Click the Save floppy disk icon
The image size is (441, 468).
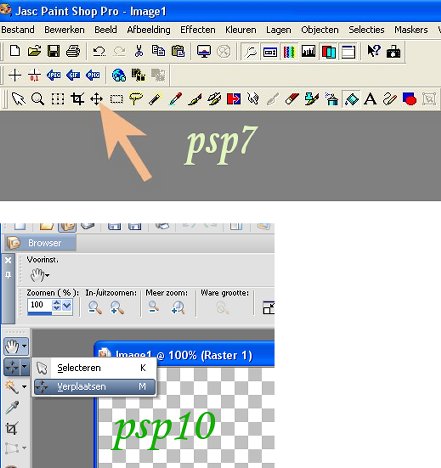(54, 51)
